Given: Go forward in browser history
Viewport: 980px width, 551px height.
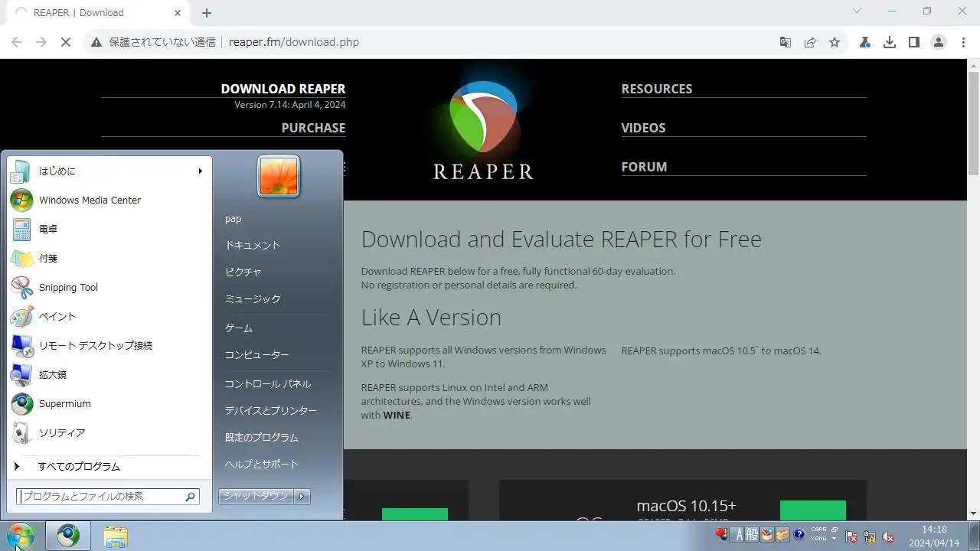Looking at the screenshot, I should click(41, 42).
